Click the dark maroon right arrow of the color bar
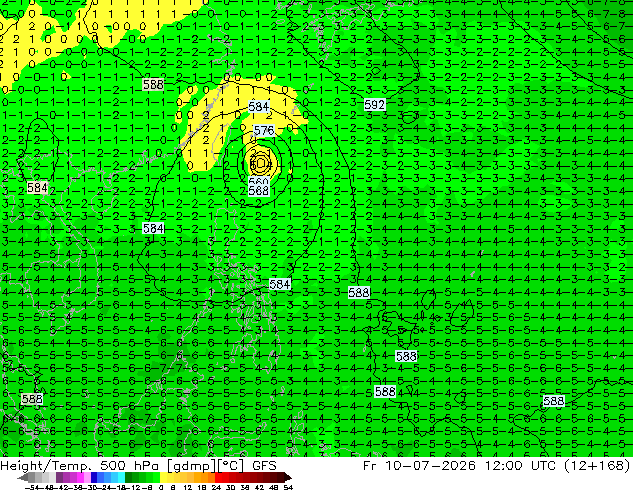Image resolution: width=634 pixels, height=490 pixels. click(287, 477)
